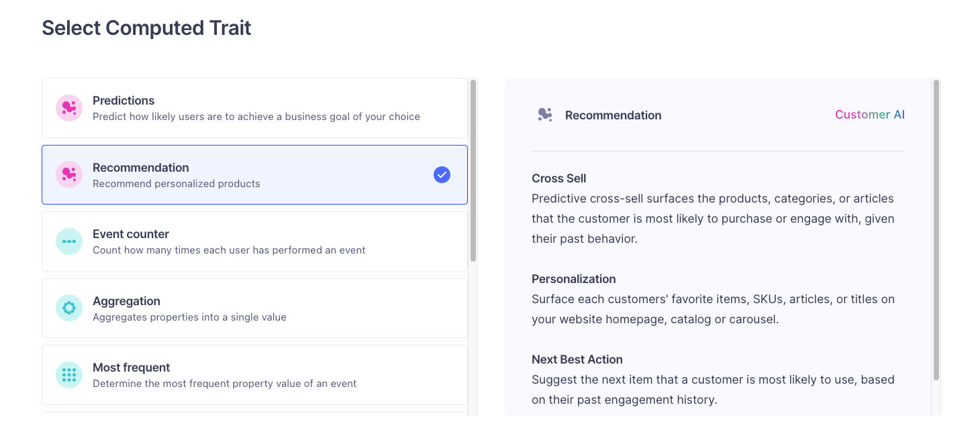
Task: Click the pink Predictions icon circle
Action: coord(68,108)
